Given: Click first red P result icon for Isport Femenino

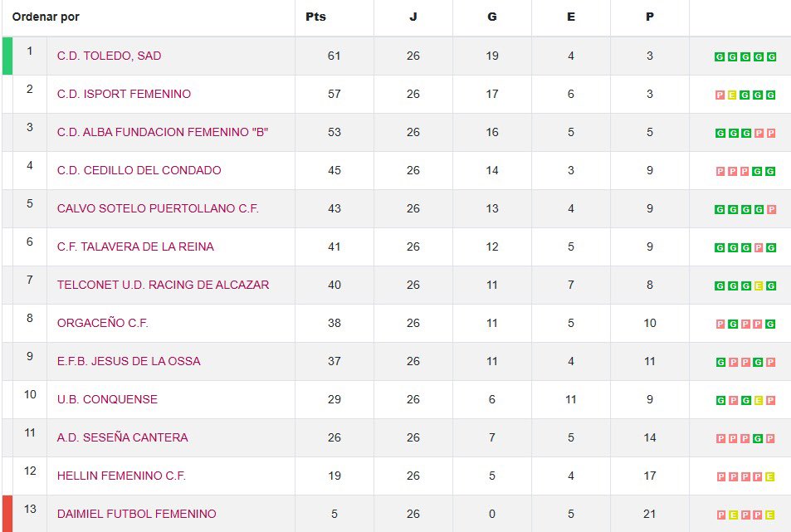Looking at the screenshot, I should point(720,95).
